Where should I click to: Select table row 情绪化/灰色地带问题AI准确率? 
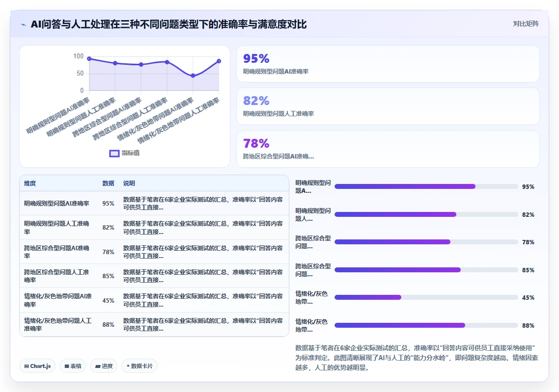(x=154, y=300)
